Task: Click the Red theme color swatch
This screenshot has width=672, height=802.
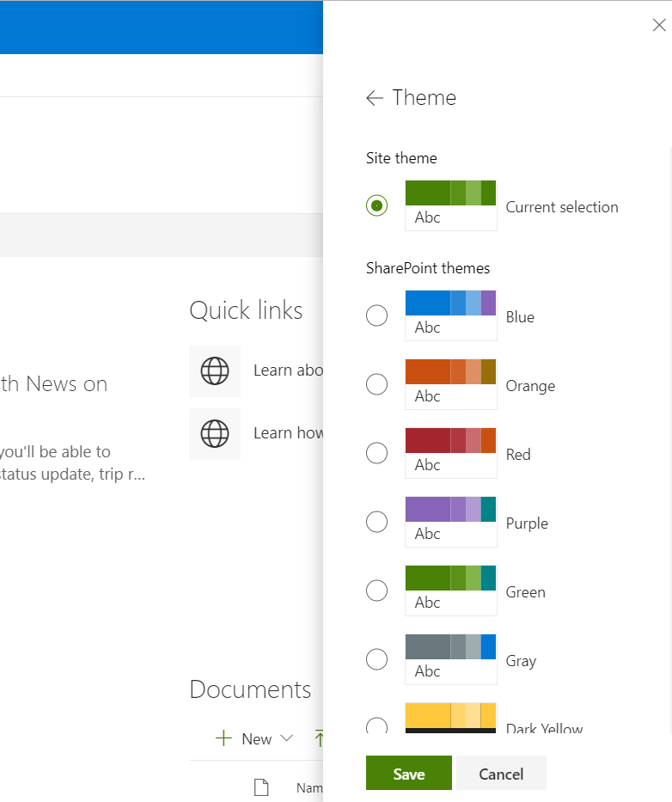Action: (x=450, y=453)
